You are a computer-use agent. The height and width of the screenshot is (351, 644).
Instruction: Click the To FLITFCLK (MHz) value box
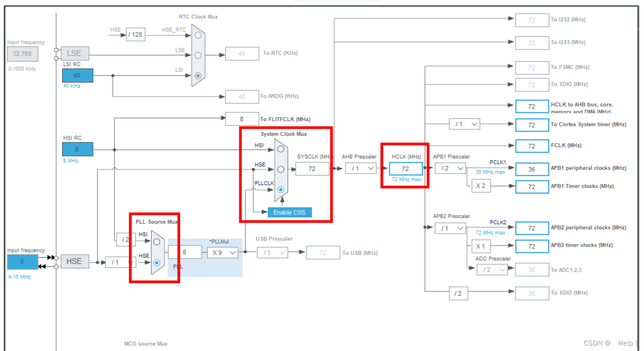click(242, 119)
